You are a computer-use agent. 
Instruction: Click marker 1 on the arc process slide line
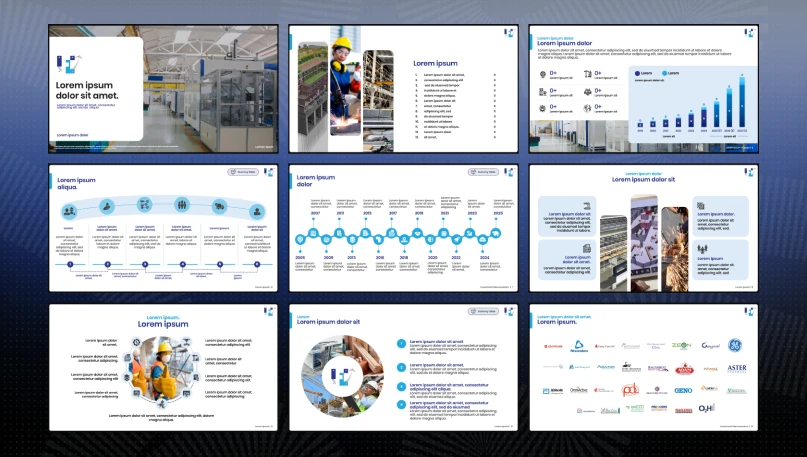pos(70,265)
